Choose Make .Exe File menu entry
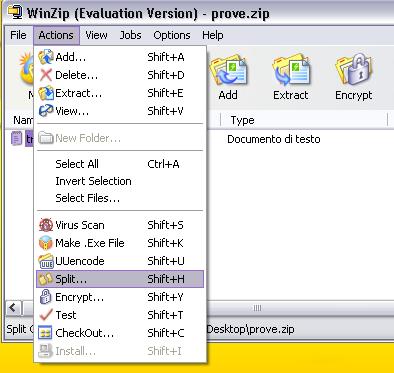 [x=120, y=243]
